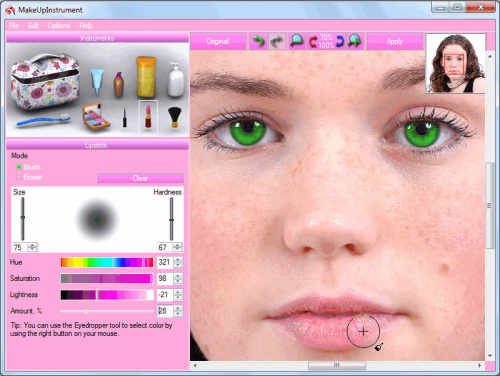This screenshot has height=376, width=500.
Task: Decrease Lightness with down arrow
Action: click(x=178, y=297)
